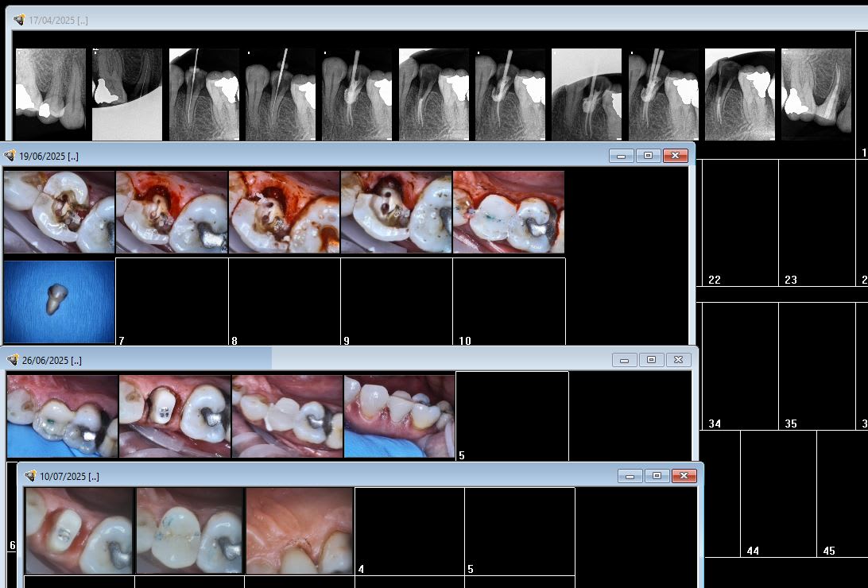Screen dimensions: 868x588
Task: Click the 10/07/2025 window title icon
Action: tap(30, 476)
